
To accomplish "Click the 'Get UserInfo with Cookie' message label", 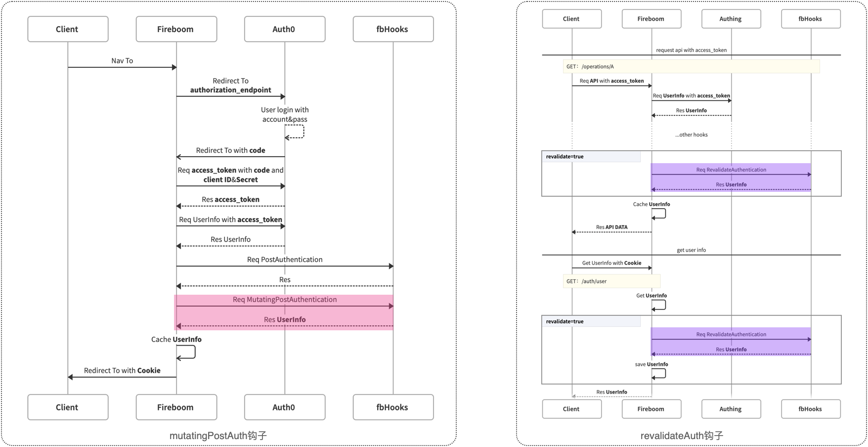I will pos(611,263).
